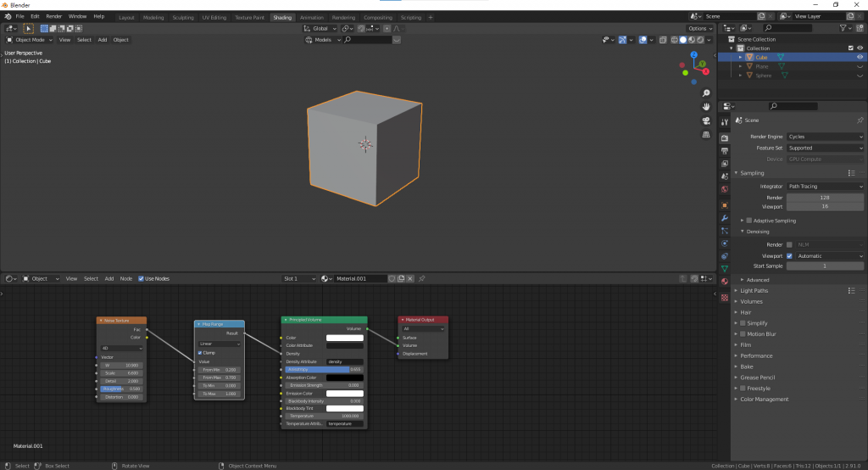Click the Anisotropy slider in Principled Volume
The height and width of the screenshot is (470, 868).
[x=324, y=370]
